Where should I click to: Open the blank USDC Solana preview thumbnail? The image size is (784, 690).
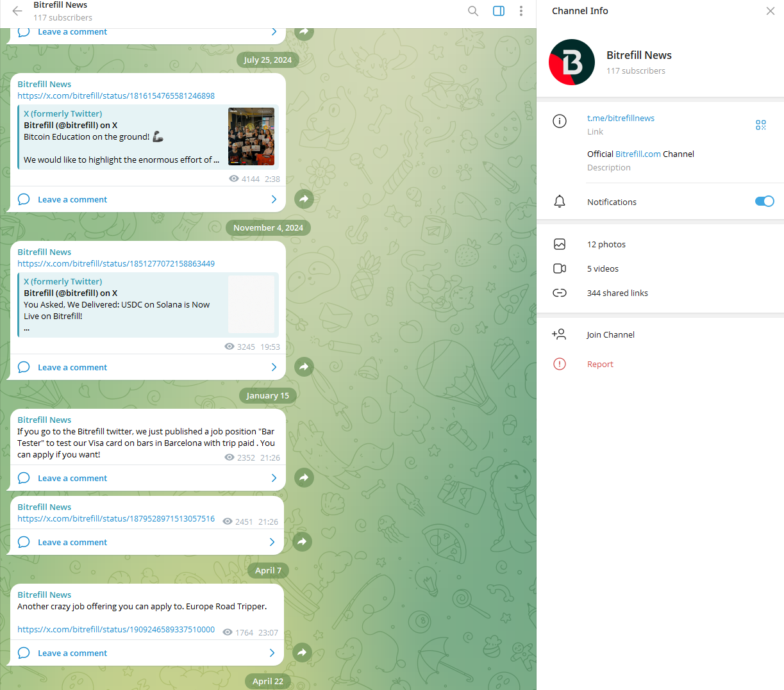(x=251, y=304)
